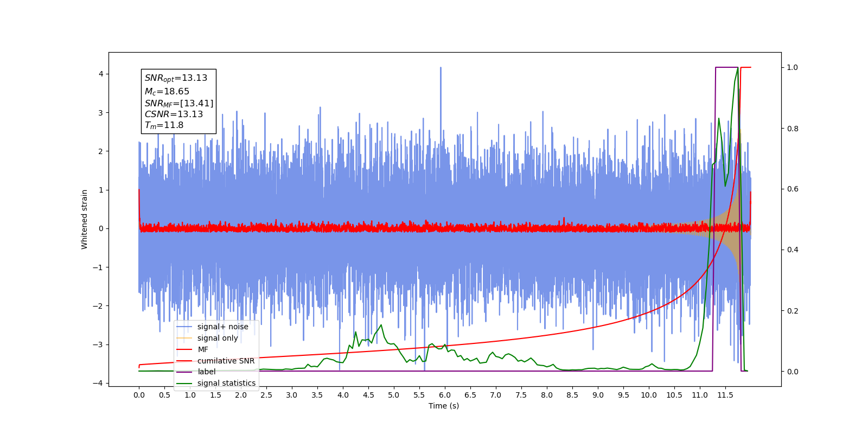Click the 6.0 tick on the time axis
The height and width of the screenshot is (434, 868).
[445, 395]
